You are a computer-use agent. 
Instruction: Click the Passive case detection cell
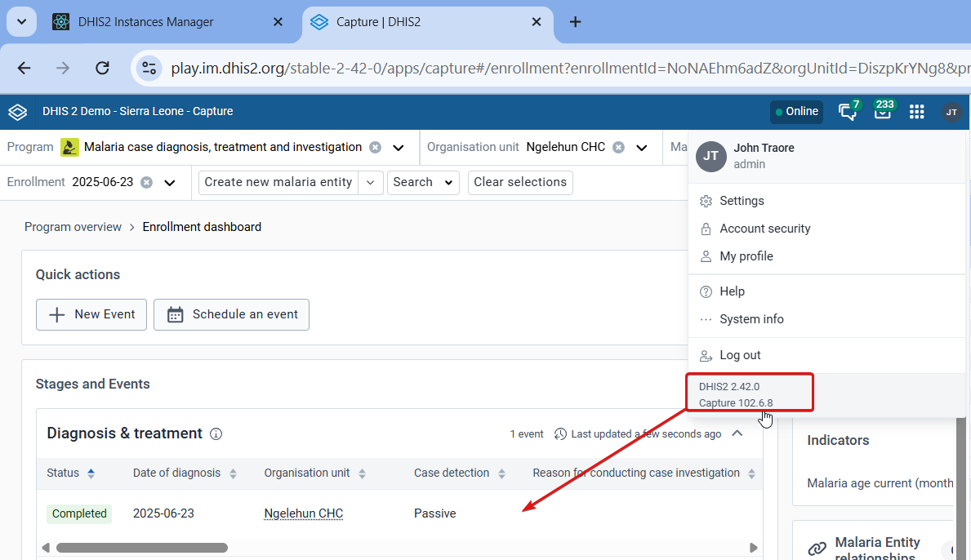pos(434,513)
